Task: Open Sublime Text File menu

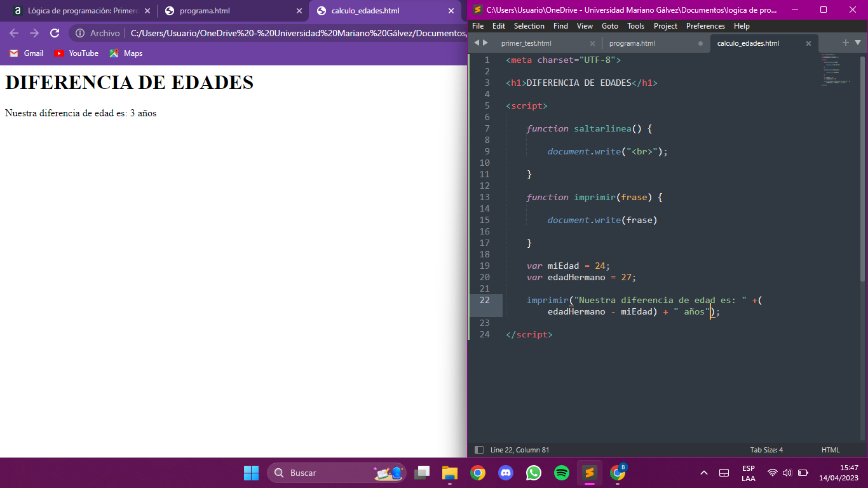Action: click(478, 26)
